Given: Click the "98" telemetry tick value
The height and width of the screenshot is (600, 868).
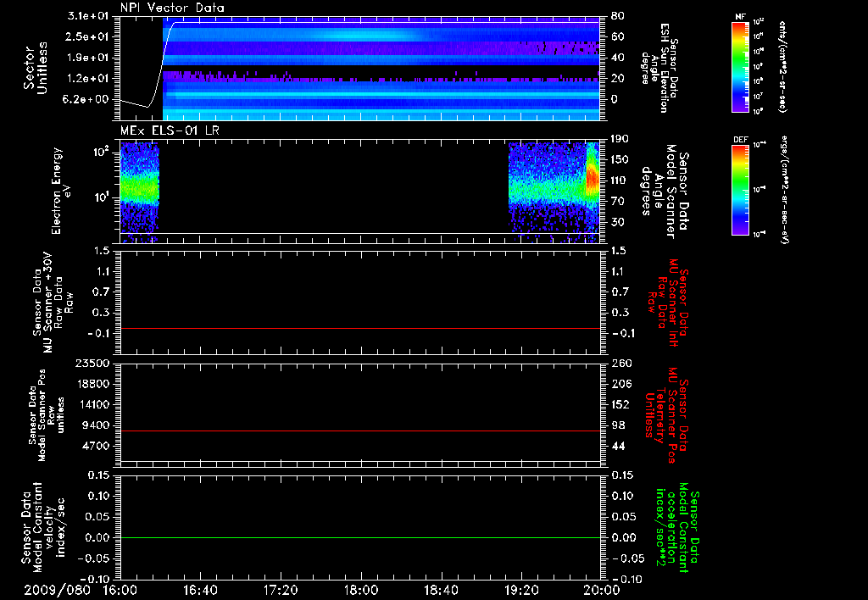Looking at the screenshot, I should point(617,425).
